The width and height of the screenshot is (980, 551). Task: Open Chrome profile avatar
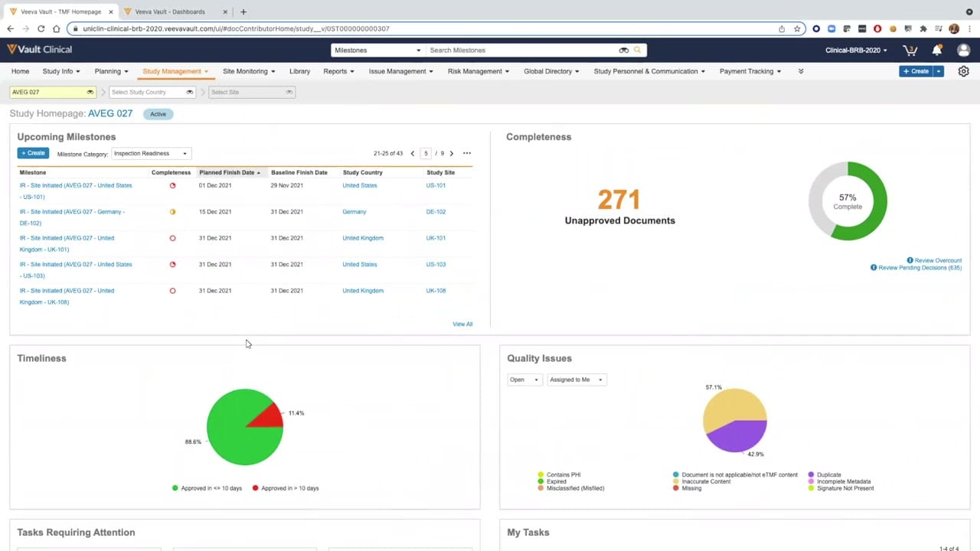(x=954, y=28)
